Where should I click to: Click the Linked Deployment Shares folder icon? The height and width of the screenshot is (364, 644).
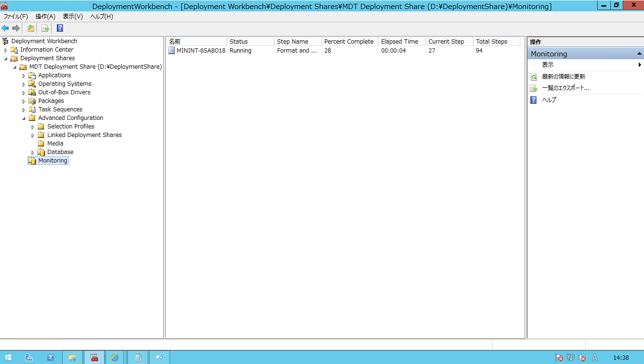coord(41,135)
